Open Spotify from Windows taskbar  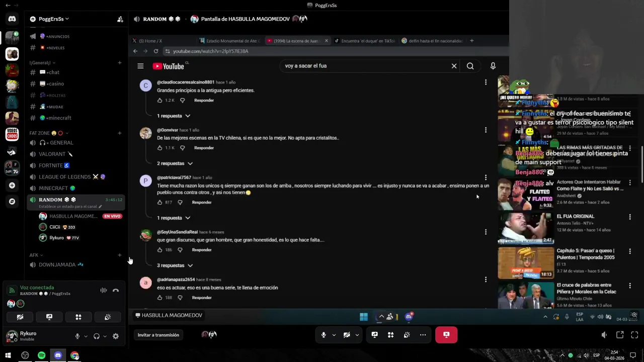pyautogui.click(x=41, y=355)
